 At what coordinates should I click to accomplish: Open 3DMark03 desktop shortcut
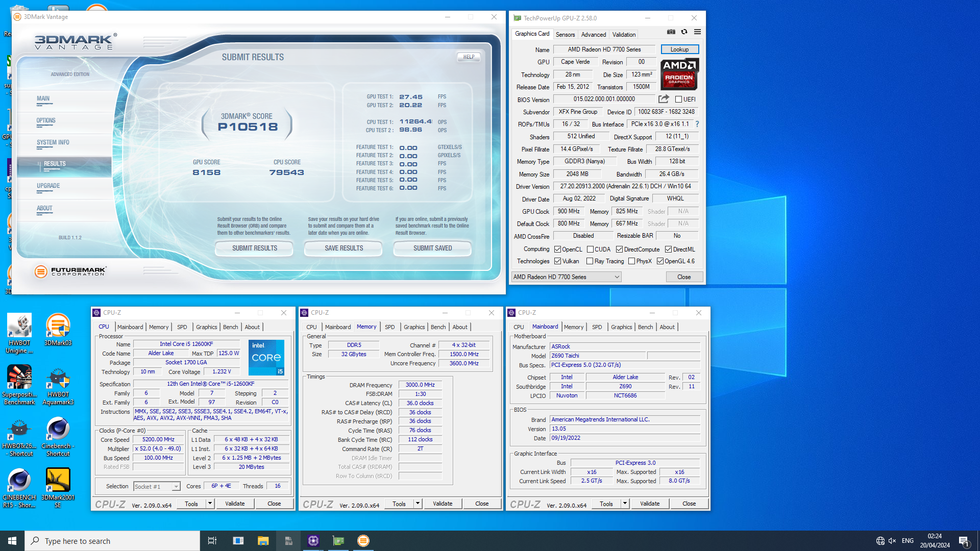58,330
